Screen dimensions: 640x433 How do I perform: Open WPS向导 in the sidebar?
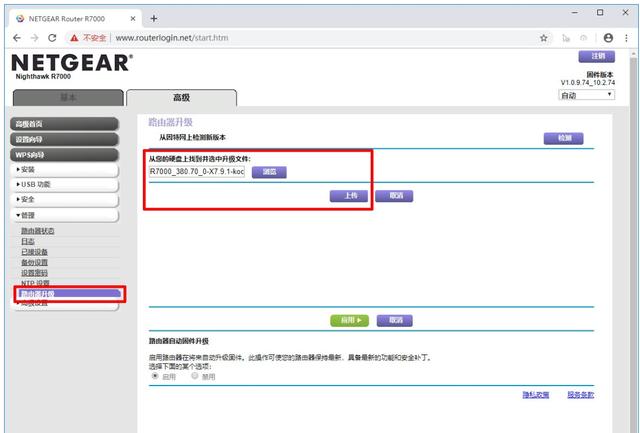pyautogui.click(x=64, y=155)
